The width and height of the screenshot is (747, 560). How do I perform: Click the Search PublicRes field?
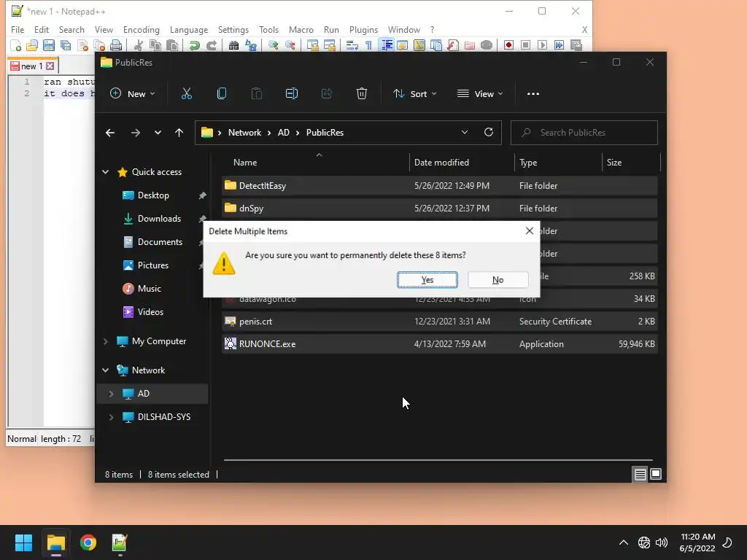tap(584, 133)
